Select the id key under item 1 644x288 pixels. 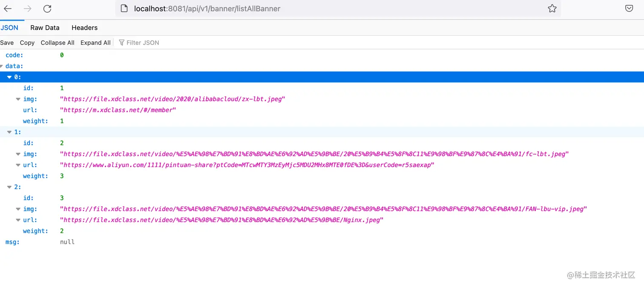click(x=29, y=143)
